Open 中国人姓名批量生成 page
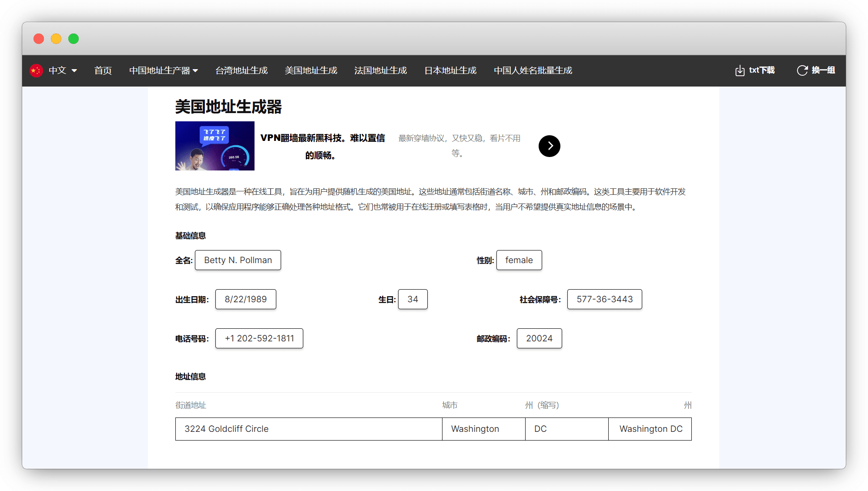This screenshot has width=868, height=491. pos(533,70)
